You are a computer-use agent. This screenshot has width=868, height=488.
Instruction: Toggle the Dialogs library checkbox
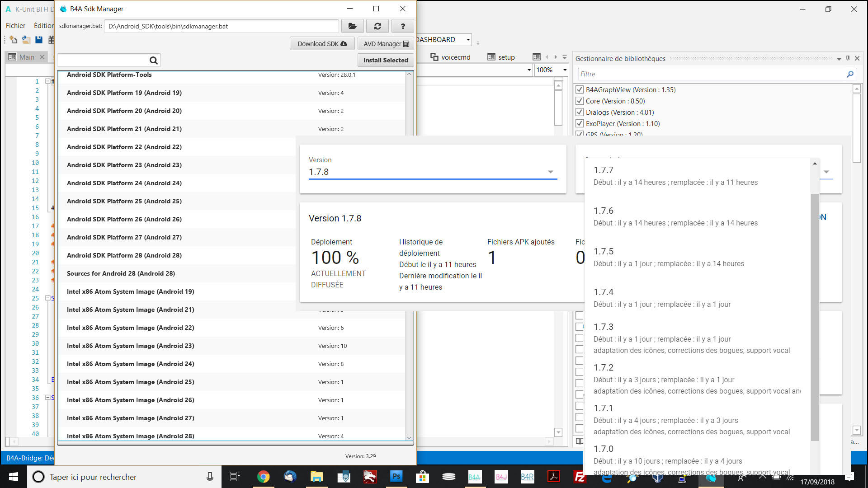(580, 112)
